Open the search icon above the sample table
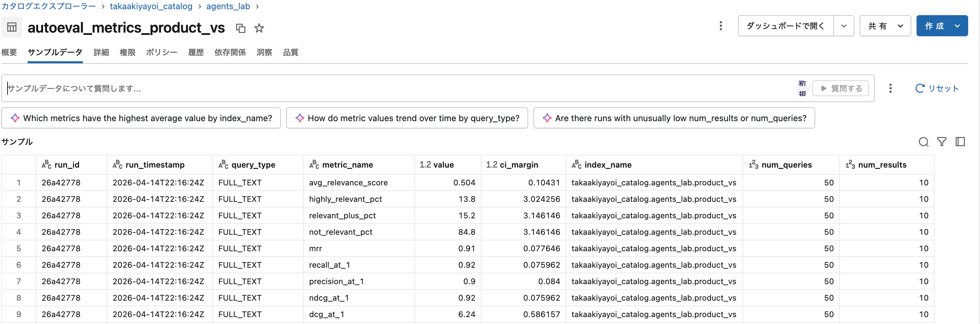 point(924,142)
